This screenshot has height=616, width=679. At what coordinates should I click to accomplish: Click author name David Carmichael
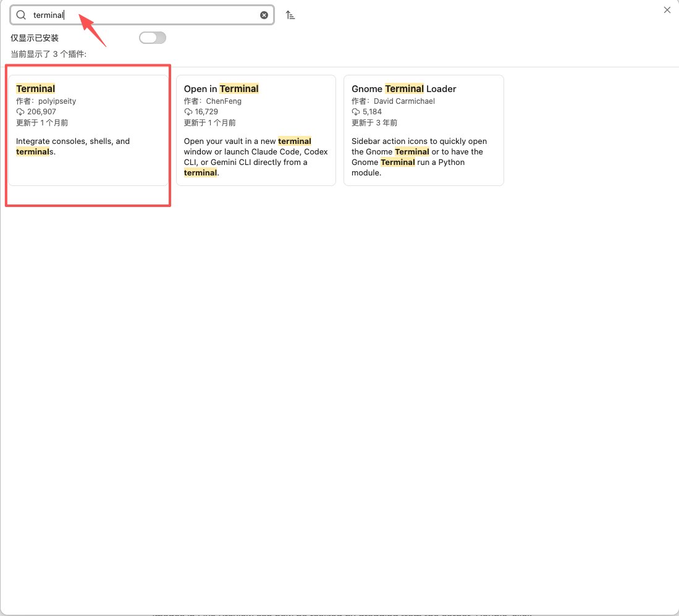click(405, 101)
